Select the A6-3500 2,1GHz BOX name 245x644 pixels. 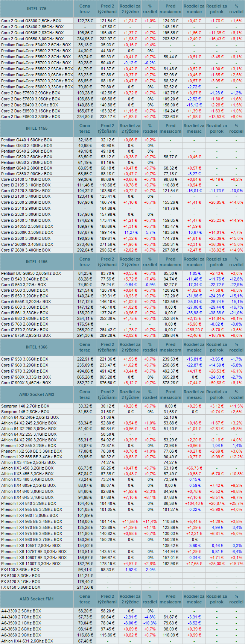click(21, 623)
